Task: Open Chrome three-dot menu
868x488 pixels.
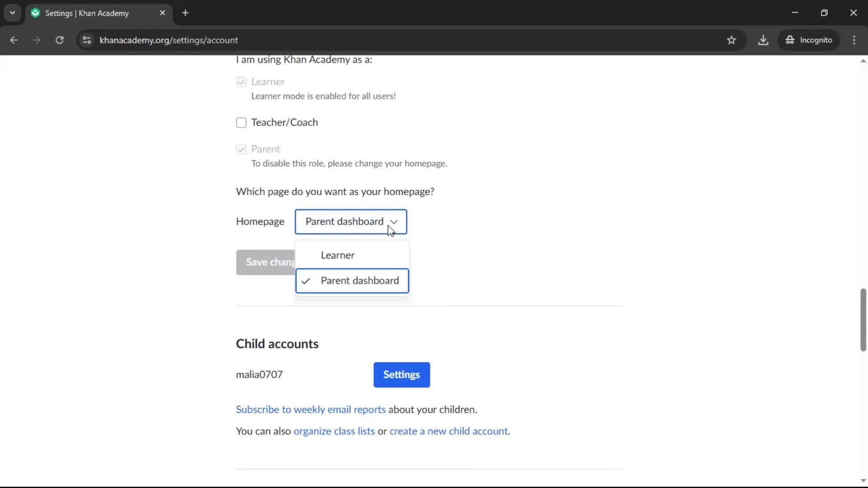Action: 854,40
